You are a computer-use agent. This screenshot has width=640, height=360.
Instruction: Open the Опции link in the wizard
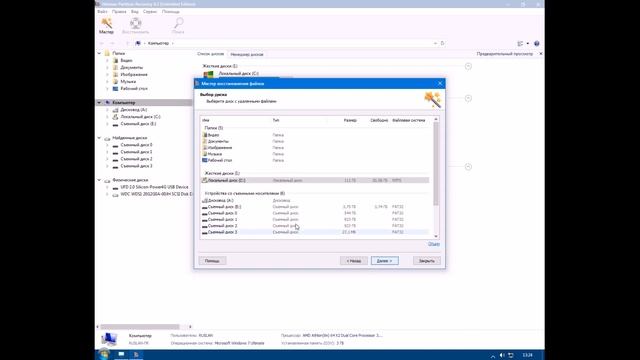point(433,244)
